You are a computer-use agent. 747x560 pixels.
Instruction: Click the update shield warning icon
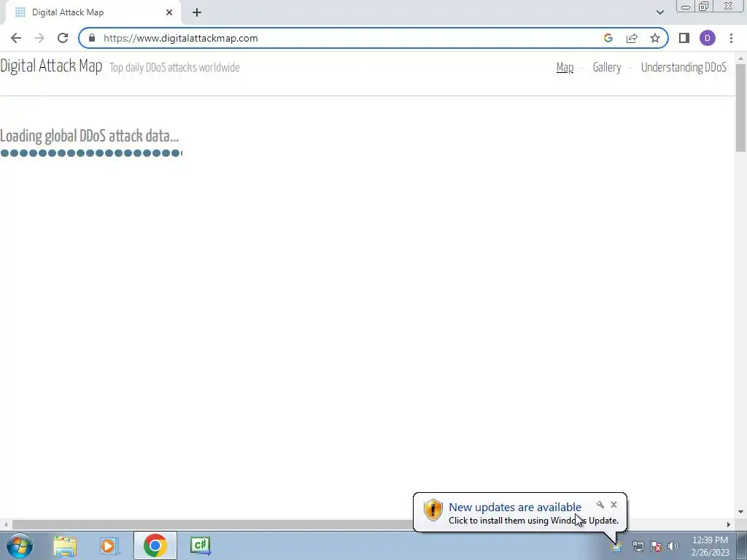433,510
